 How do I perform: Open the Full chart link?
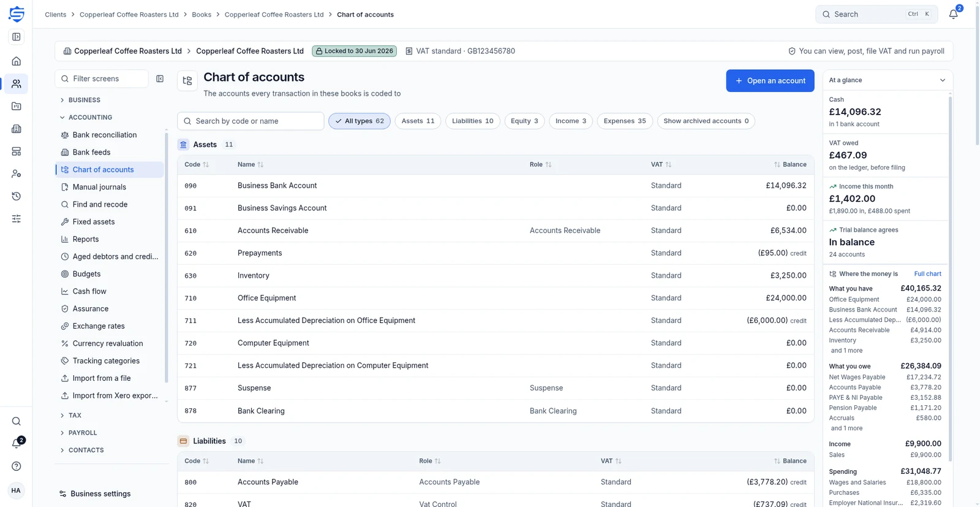tap(927, 274)
